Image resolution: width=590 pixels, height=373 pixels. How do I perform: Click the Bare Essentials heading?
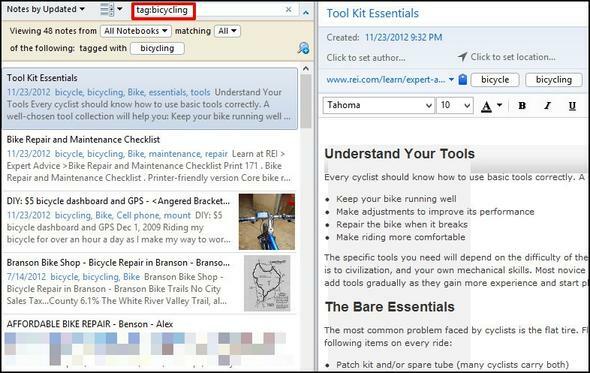(x=390, y=307)
